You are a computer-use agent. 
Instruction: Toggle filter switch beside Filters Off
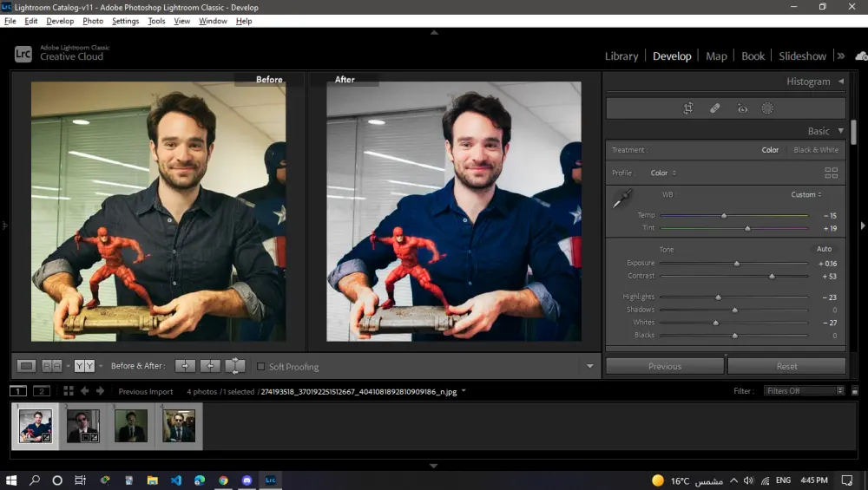(855, 391)
